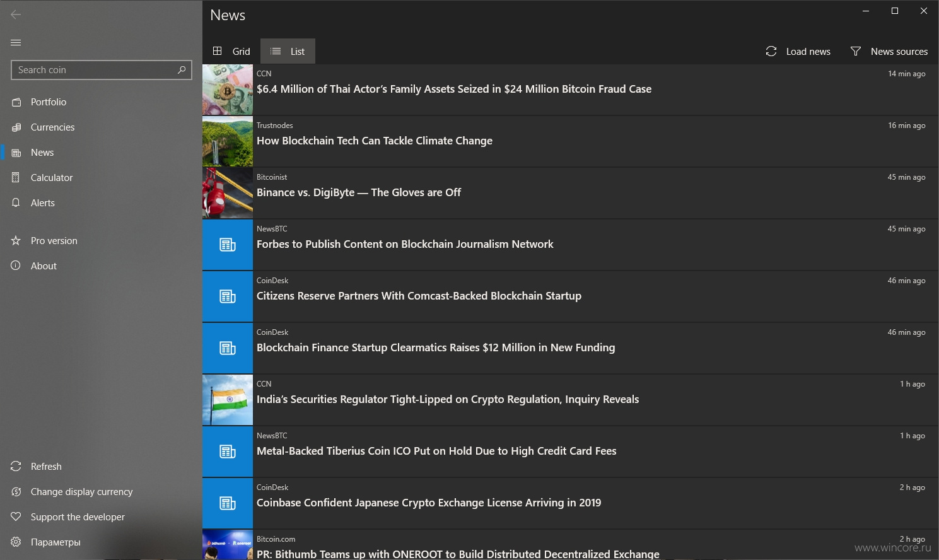Open "PR: Bithumb Teams up with ONEROOT" headline

pos(458,554)
